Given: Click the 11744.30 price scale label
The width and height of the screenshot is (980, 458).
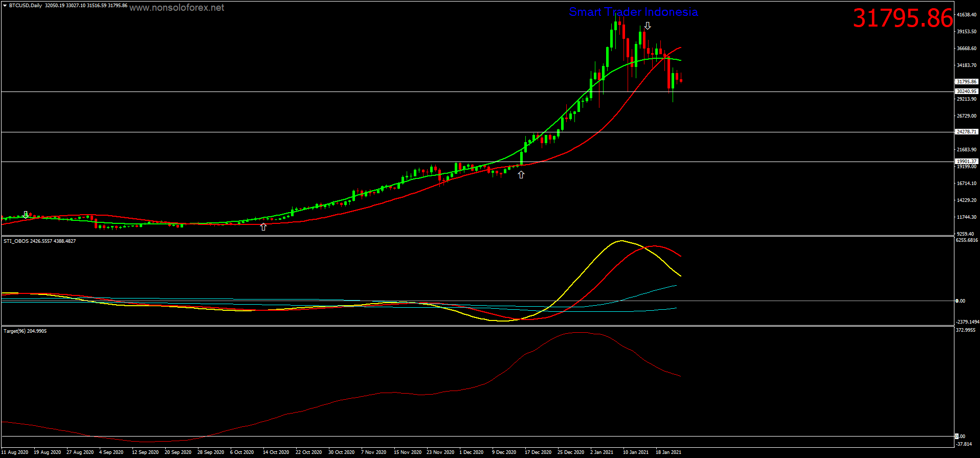Looking at the screenshot, I should click(966, 217).
